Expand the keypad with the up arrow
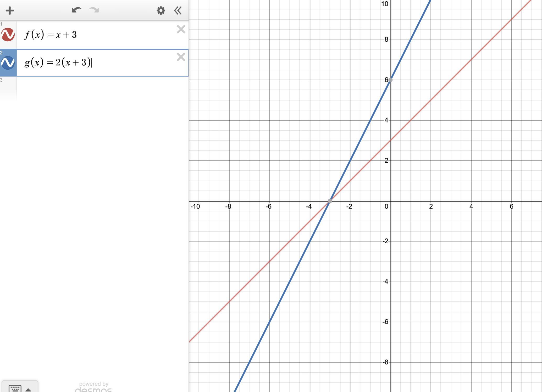The image size is (542, 392). (28, 389)
